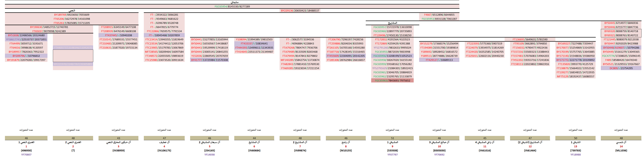This screenshot has width=644, height=157.
Task: Click the mutation count cell showing 50
Action: tap(575, 138)
